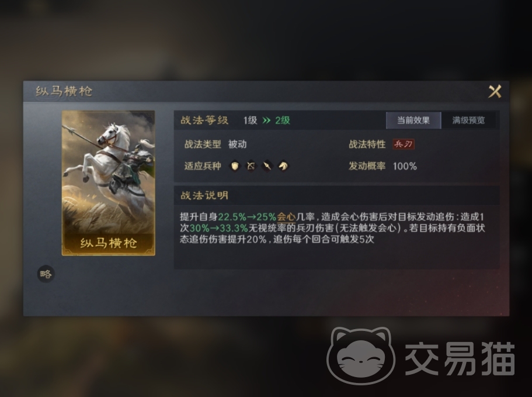Select the spearman troop icon
This screenshot has height=397, width=532.
pos(267,166)
